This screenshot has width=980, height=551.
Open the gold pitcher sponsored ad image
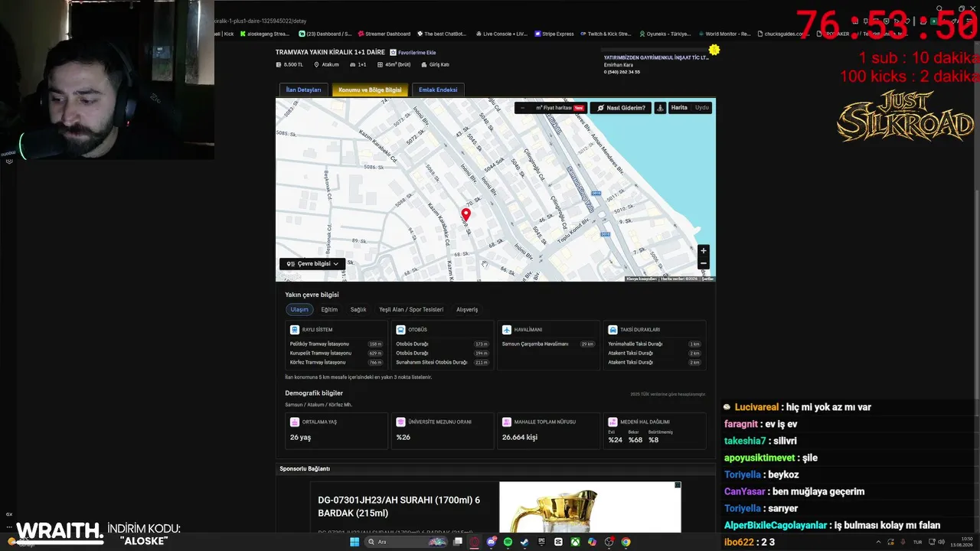click(x=590, y=507)
